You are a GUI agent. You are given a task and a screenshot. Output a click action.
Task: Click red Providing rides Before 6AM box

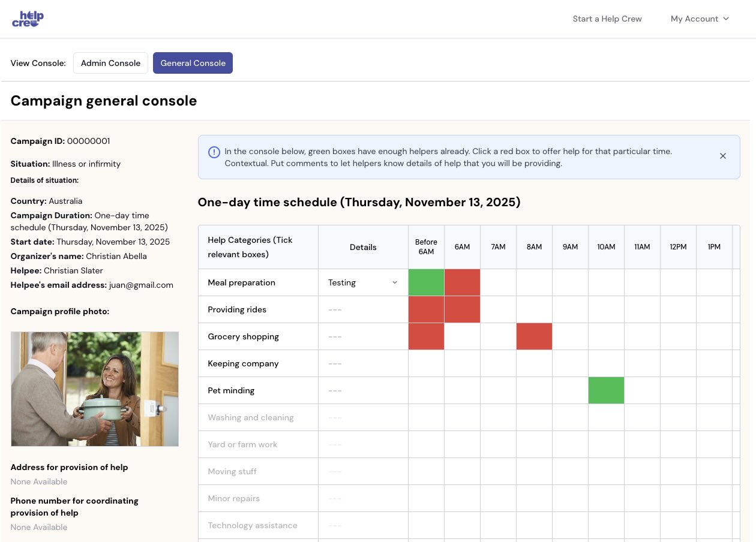(x=426, y=309)
